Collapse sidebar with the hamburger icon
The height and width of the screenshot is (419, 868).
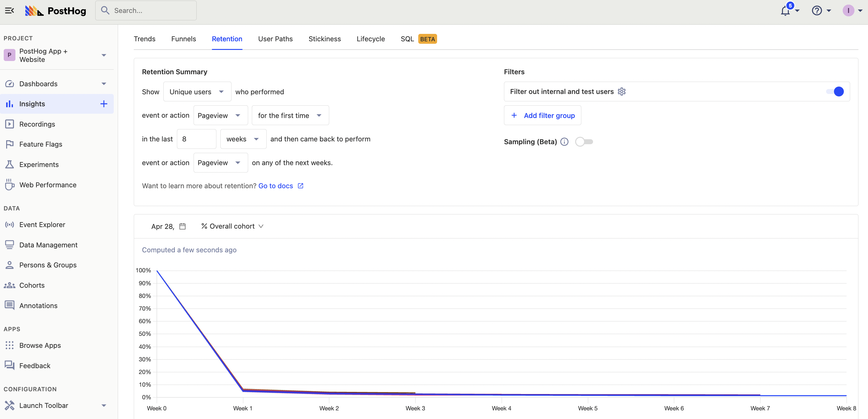[x=10, y=11]
